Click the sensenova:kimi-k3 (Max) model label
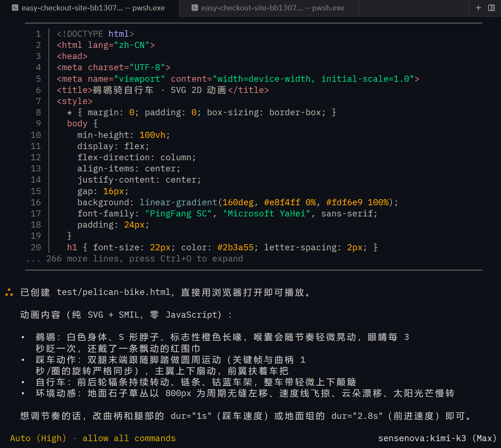Screen dimensions: 501x448 pyautogui.click(x=437, y=438)
